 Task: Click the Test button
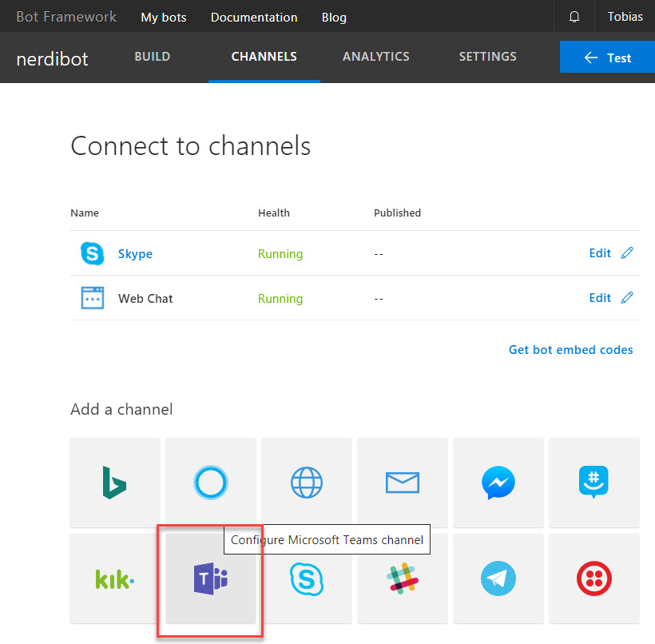point(607,57)
